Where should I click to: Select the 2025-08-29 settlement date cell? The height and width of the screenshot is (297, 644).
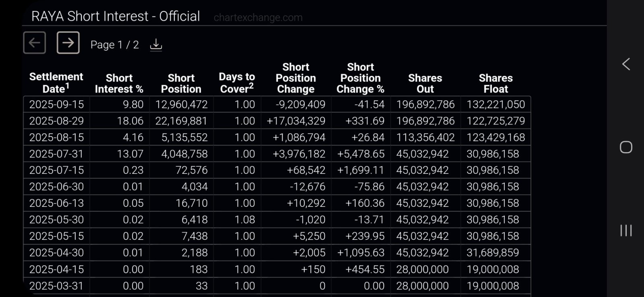(56, 121)
